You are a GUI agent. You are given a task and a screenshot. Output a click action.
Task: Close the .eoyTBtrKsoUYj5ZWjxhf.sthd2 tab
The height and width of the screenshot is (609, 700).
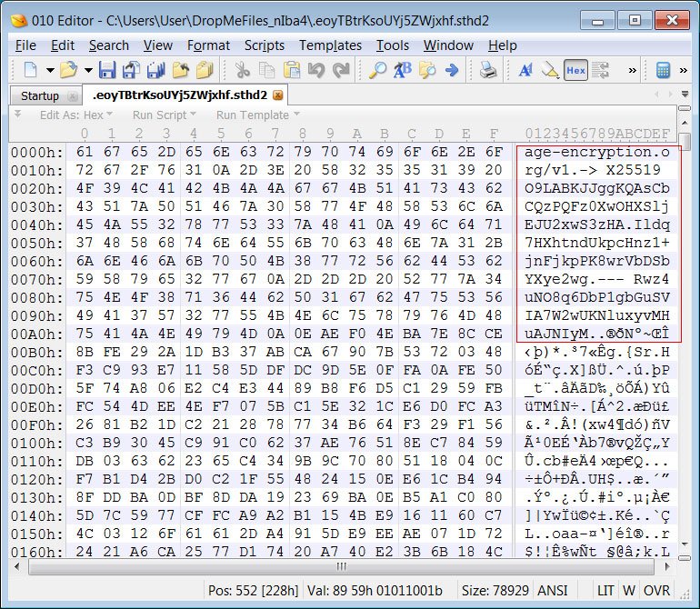pyautogui.click(x=278, y=95)
